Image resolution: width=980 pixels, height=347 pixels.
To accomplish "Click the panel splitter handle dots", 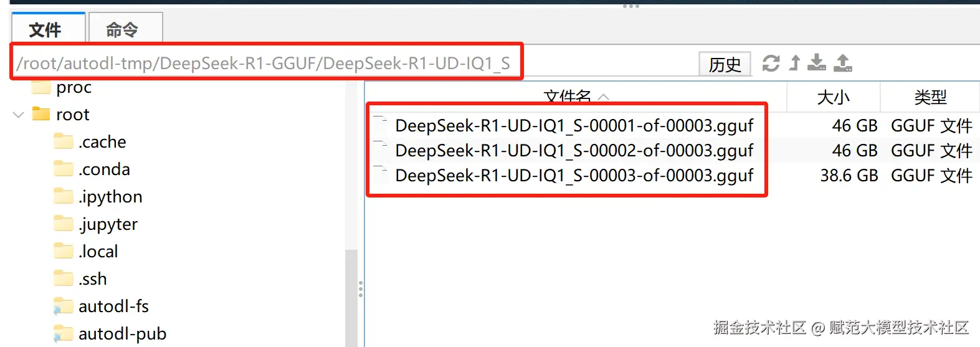I will pyautogui.click(x=361, y=289).
